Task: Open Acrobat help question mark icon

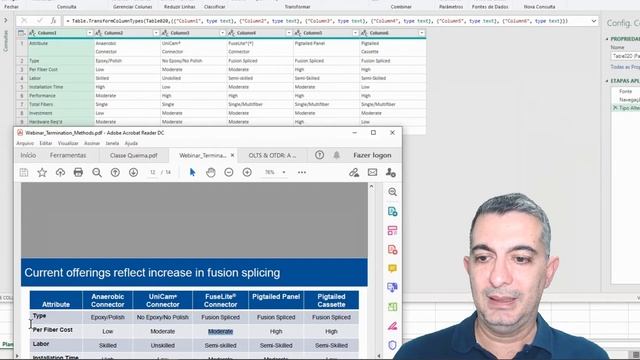Action: tap(320, 155)
